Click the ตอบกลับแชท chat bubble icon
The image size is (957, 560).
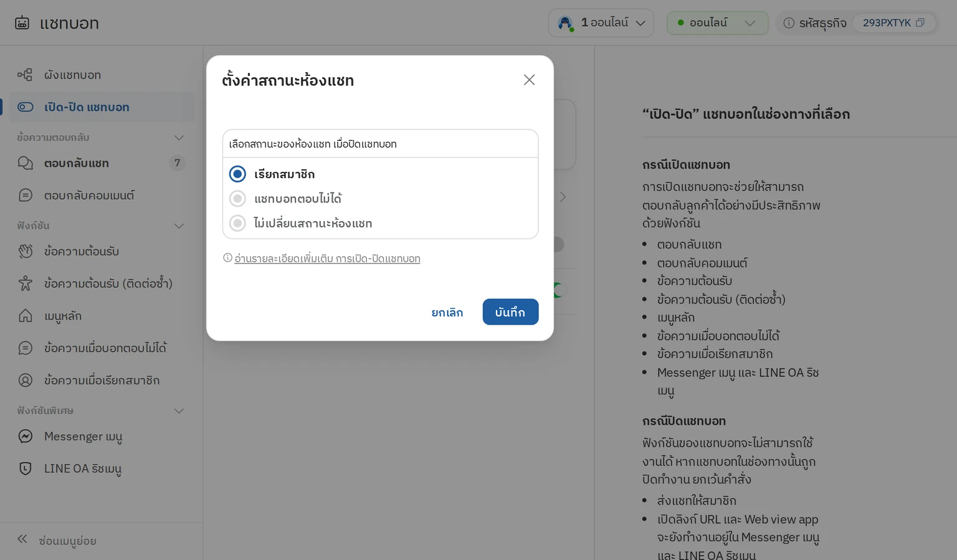click(25, 163)
